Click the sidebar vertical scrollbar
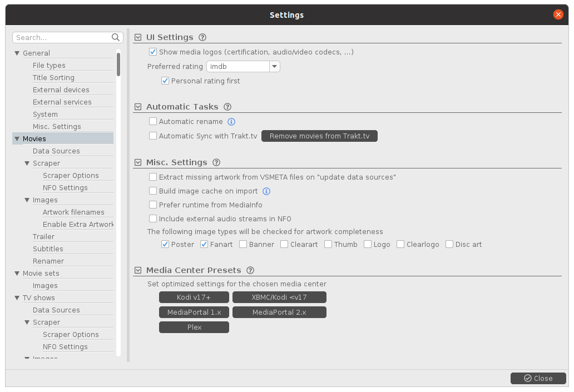574x392 pixels. (118, 64)
